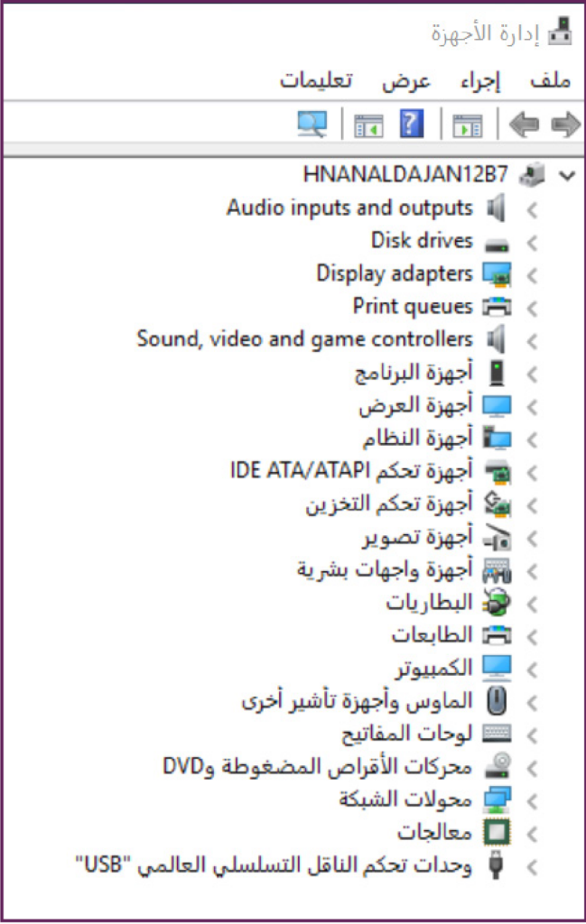Click the Sound, video and game controllers icon

[x=497, y=339]
